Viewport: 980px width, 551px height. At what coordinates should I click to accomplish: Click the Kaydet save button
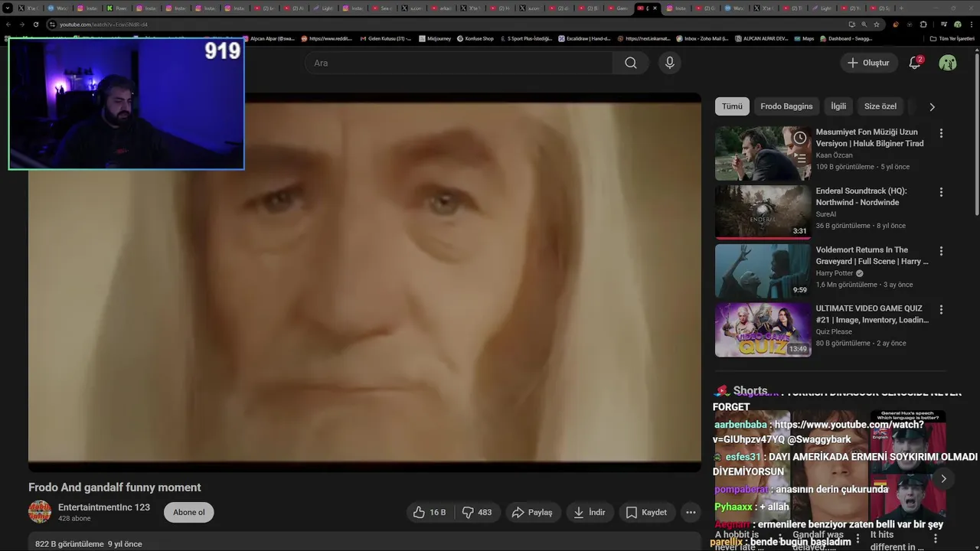coord(646,512)
